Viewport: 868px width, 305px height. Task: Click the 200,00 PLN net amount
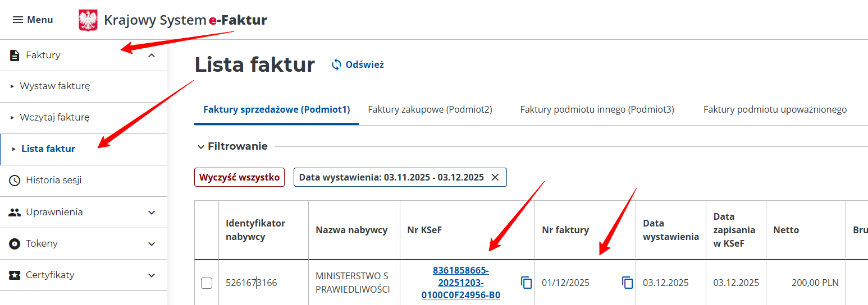click(815, 283)
